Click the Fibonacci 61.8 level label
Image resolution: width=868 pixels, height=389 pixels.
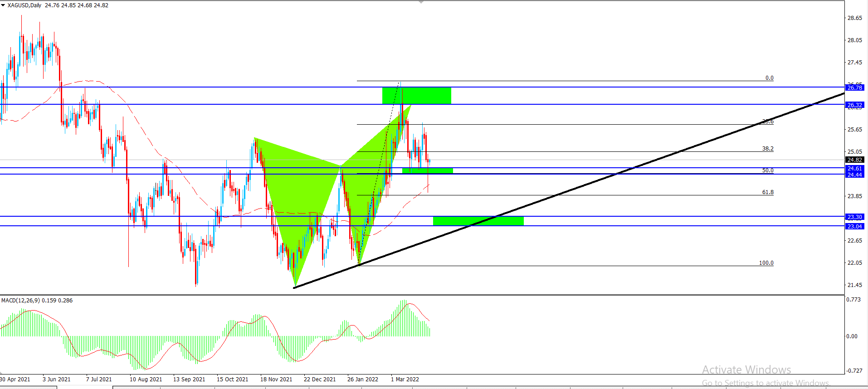(768, 192)
